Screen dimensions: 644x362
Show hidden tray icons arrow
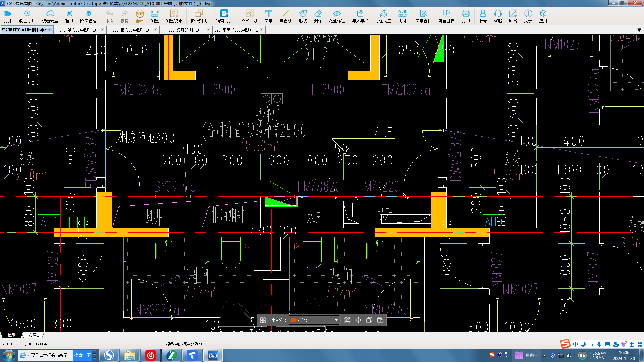pyautogui.click(x=544, y=355)
